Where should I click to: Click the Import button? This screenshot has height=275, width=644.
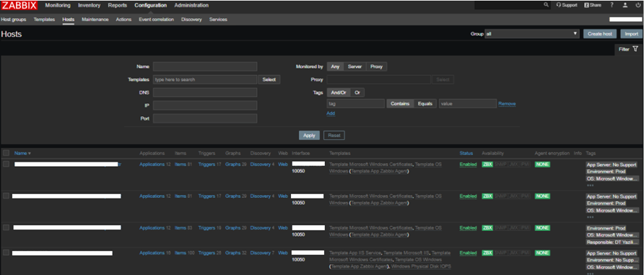631,34
